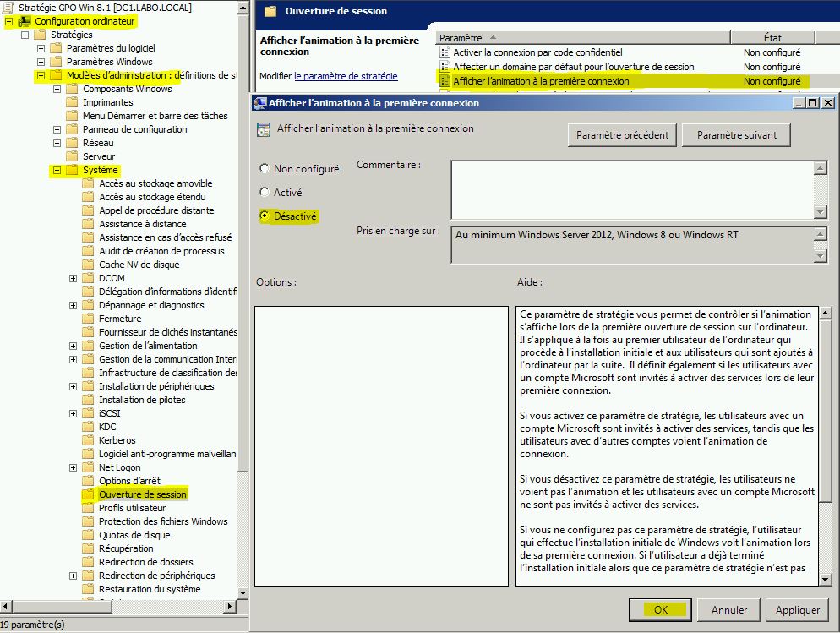Expand the Paramètres du logiciel node
The width and height of the screenshot is (840, 633).
coord(42,47)
